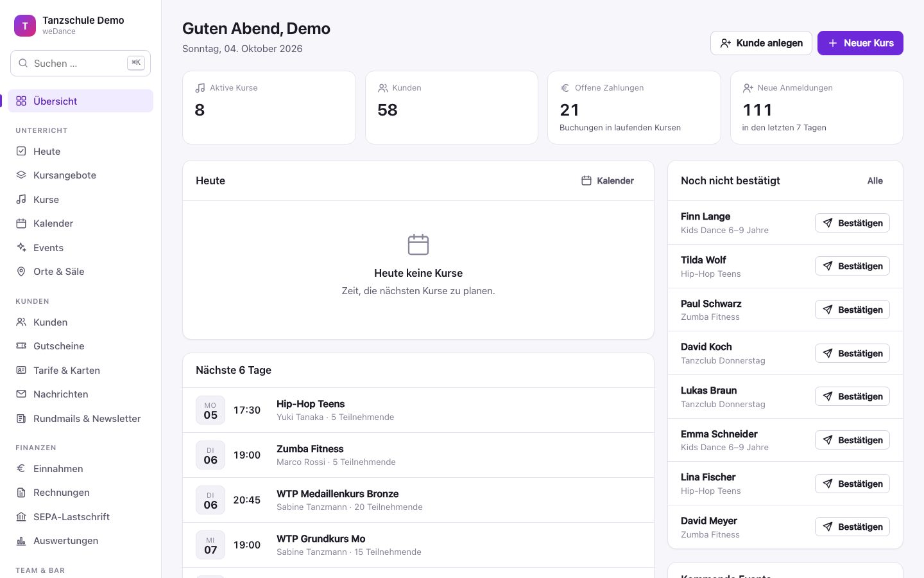Confirm Finn Lange's registration

(852, 223)
